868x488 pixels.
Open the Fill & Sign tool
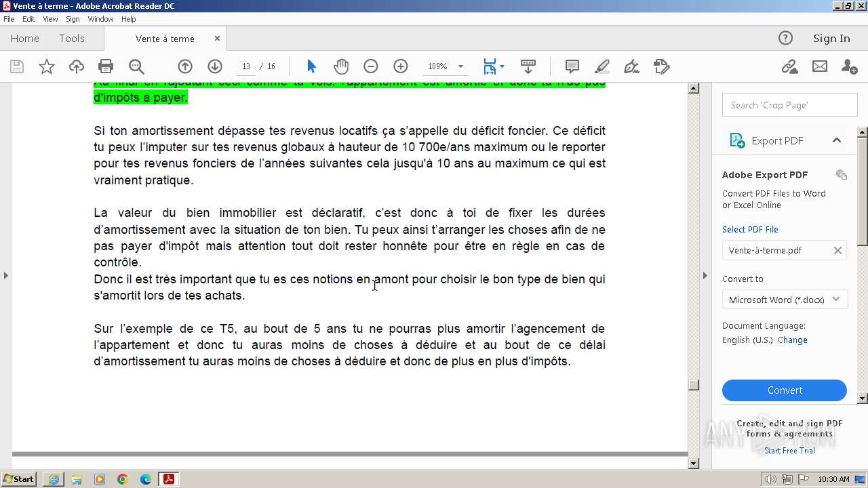(631, 66)
